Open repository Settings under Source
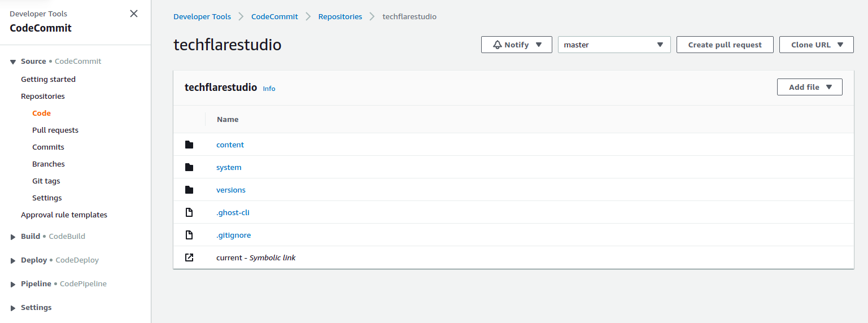The height and width of the screenshot is (323, 868). (x=47, y=198)
